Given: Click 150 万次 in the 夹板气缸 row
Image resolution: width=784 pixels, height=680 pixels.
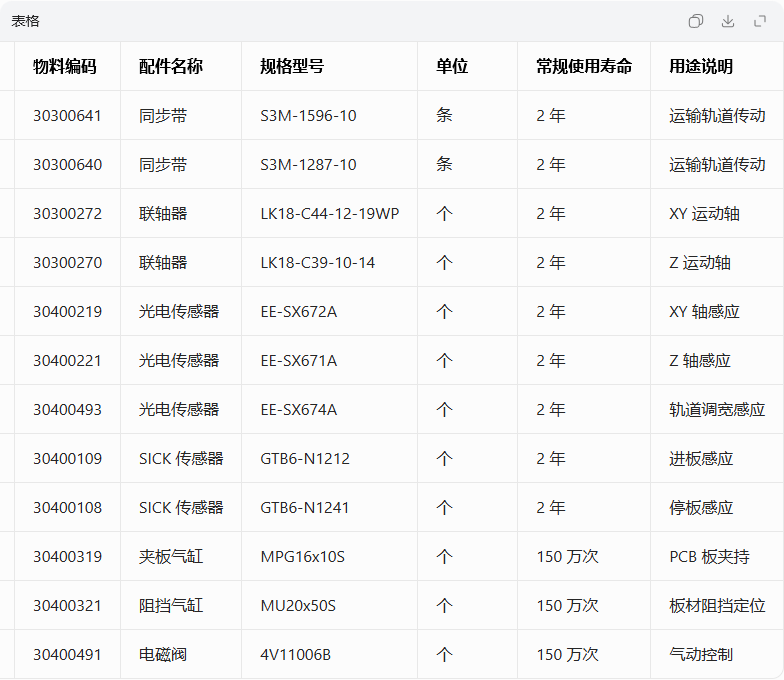Looking at the screenshot, I should (568, 556).
